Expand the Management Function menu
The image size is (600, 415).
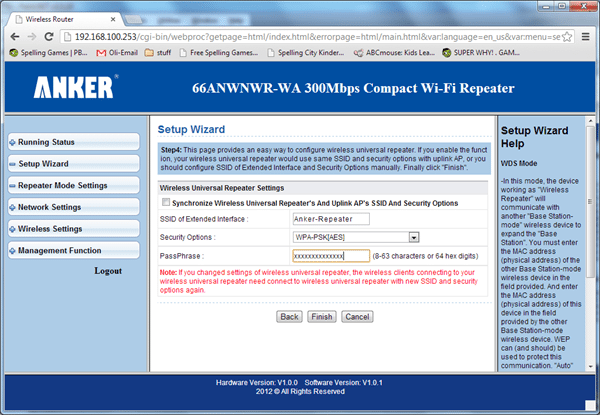coord(73,251)
